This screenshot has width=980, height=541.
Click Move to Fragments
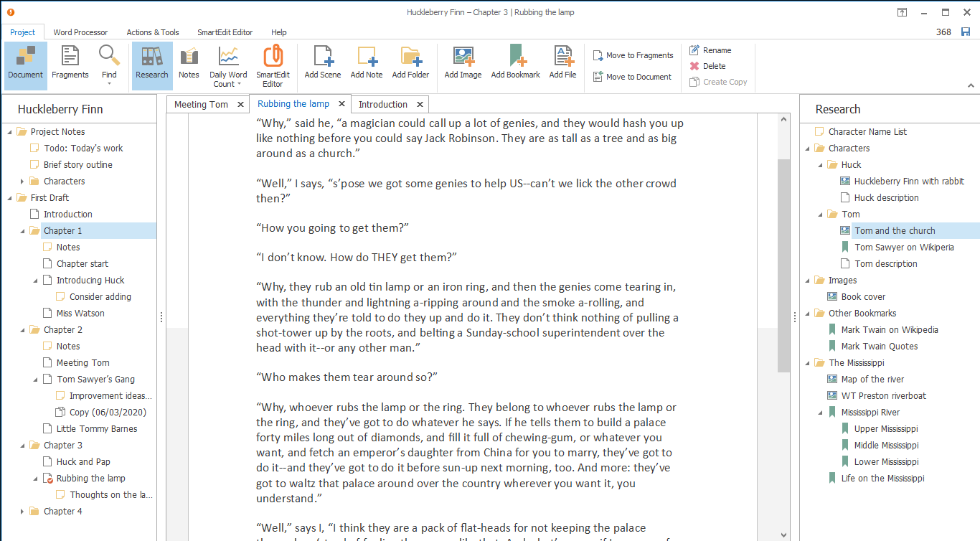[x=633, y=55]
